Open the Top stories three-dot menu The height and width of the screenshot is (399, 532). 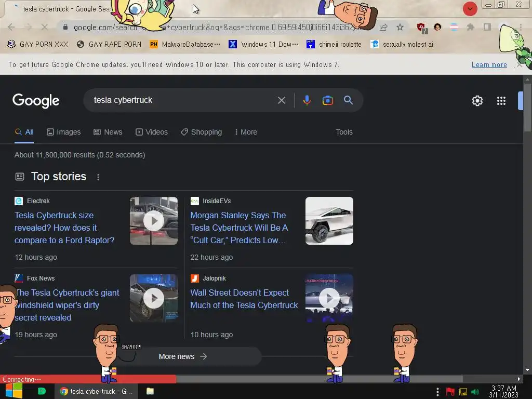[98, 177]
